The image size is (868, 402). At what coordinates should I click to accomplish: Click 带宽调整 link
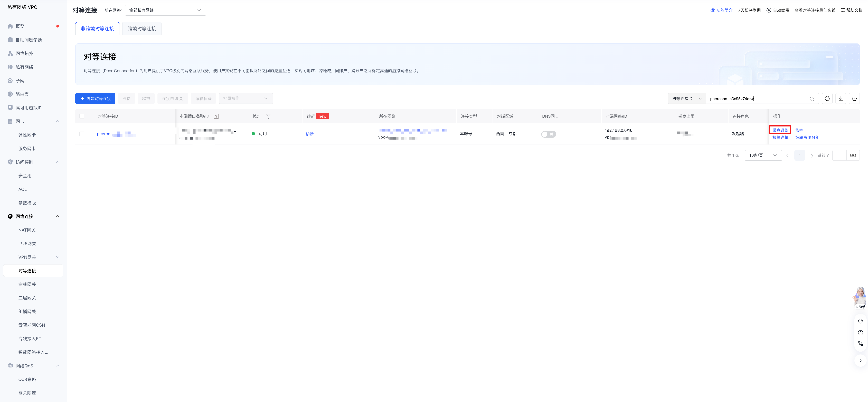coord(780,130)
